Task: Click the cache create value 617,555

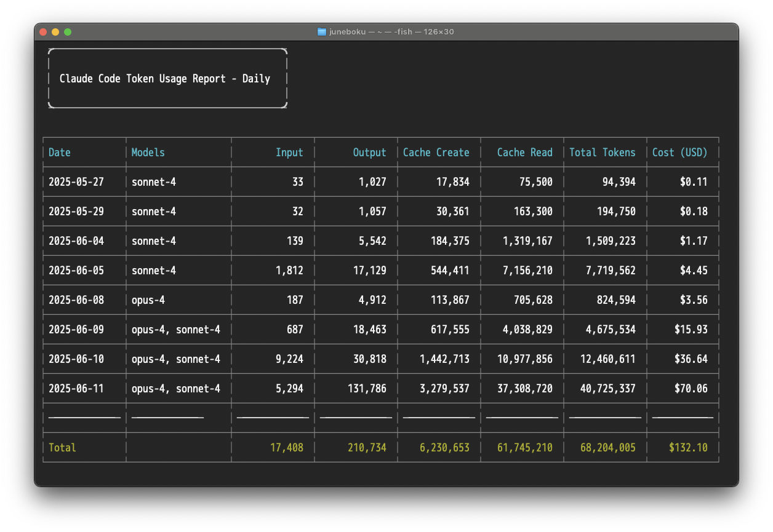Action: [450, 330]
